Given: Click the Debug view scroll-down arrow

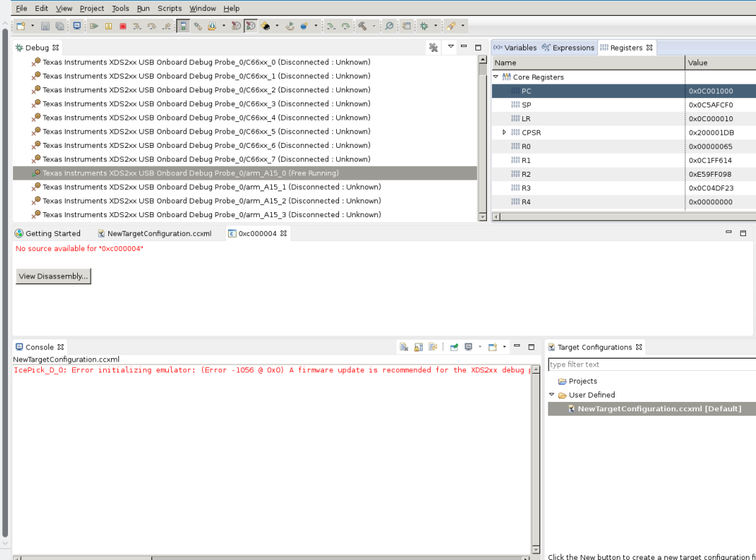Looking at the screenshot, I should click(483, 217).
